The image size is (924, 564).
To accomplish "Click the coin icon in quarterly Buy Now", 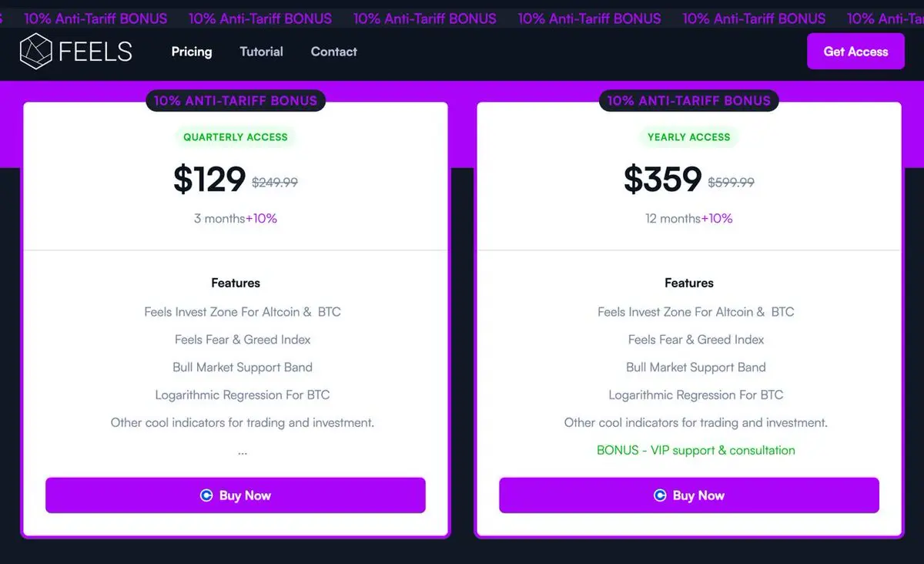I will coord(206,495).
